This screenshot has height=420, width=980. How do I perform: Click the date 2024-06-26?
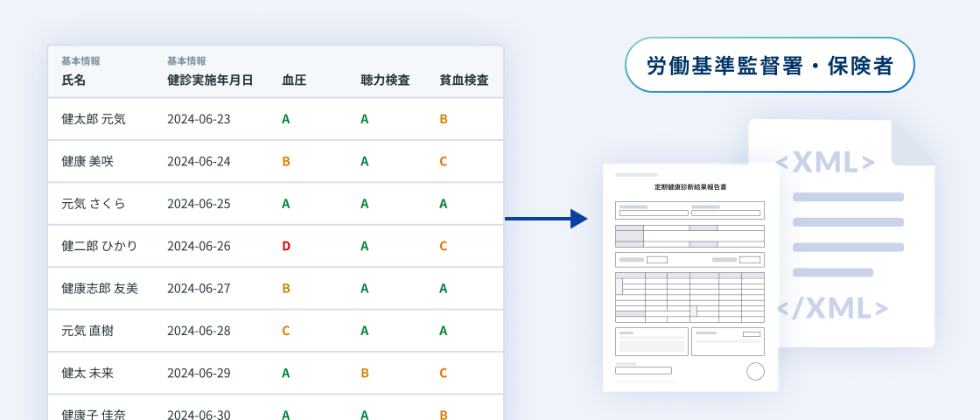click(x=199, y=246)
